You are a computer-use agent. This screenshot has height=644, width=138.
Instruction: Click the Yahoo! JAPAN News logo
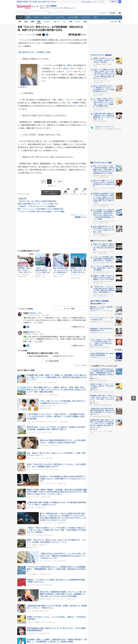27,7
